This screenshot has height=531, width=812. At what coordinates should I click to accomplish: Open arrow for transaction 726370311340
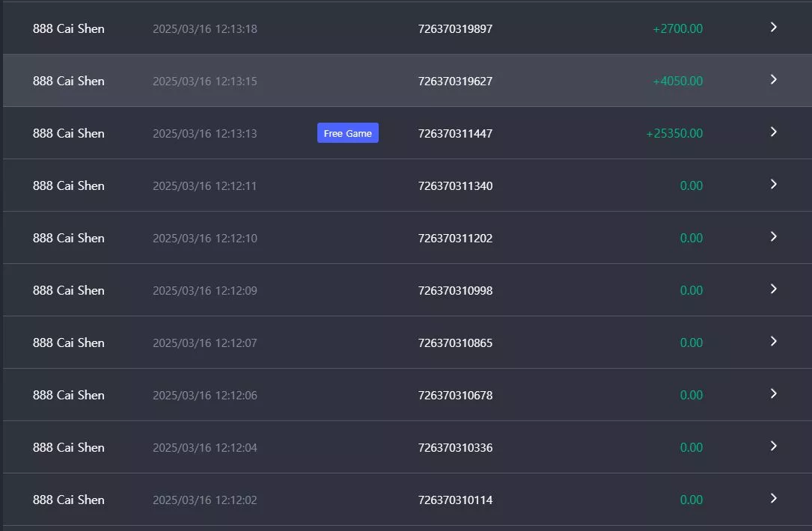(773, 184)
